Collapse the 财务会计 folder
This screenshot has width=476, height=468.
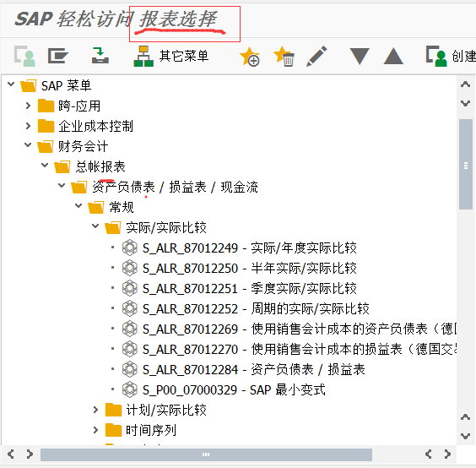pyautogui.click(x=28, y=145)
